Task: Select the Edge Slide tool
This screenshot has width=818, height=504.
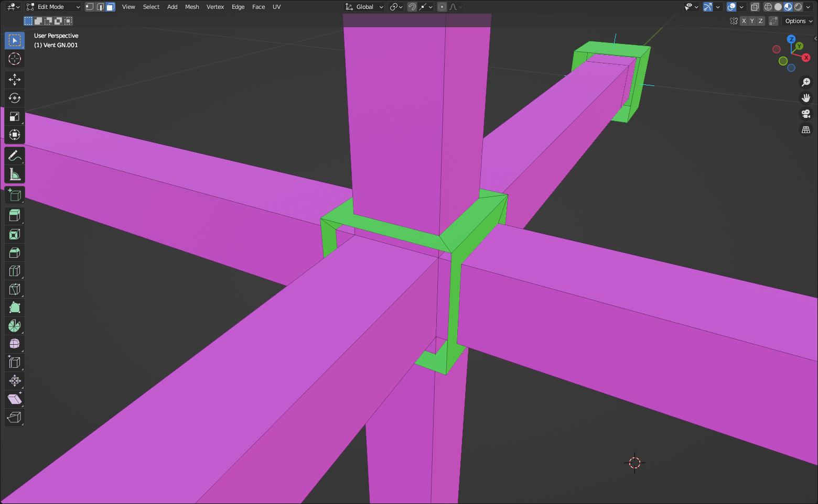Action: [15, 363]
